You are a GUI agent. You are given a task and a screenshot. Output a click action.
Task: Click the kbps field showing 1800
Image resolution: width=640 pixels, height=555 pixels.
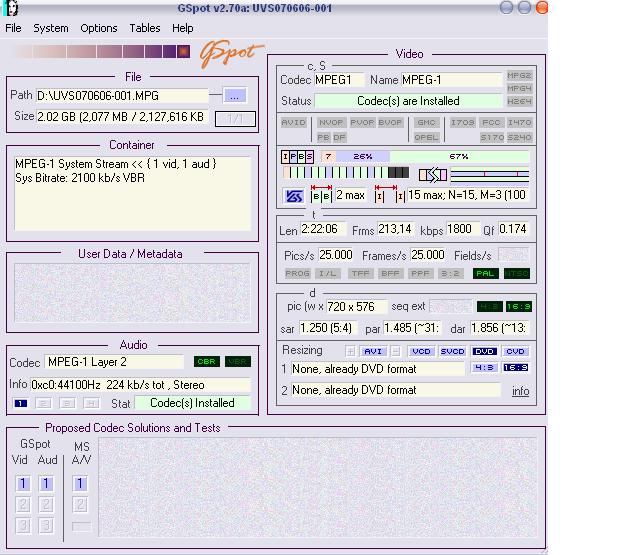click(x=463, y=229)
